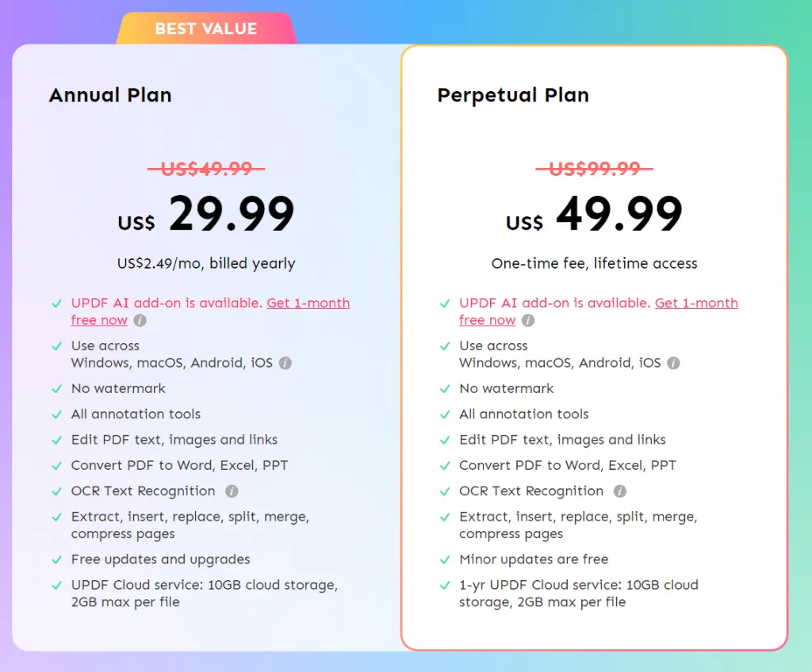Click US$2.49/mo, billed yearly text
The image size is (812, 672).
(x=206, y=264)
